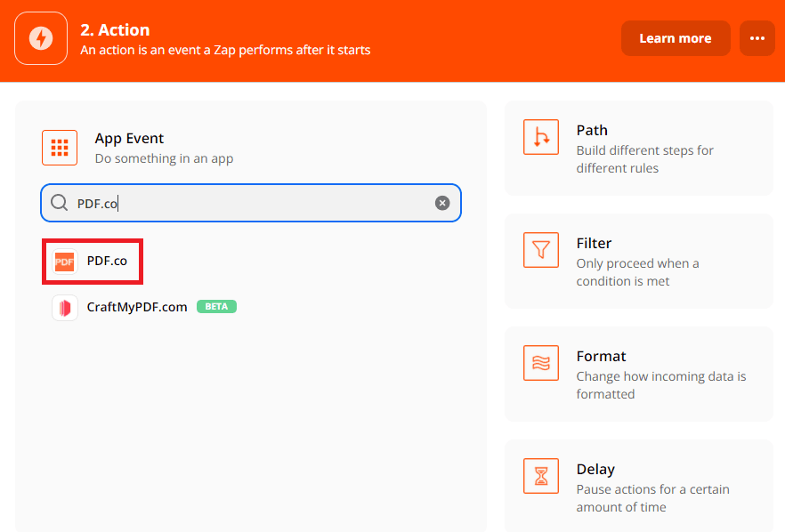Click the CraftMyPDF.com app logo
The width and height of the screenshot is (785, 532).
(64, 306)
